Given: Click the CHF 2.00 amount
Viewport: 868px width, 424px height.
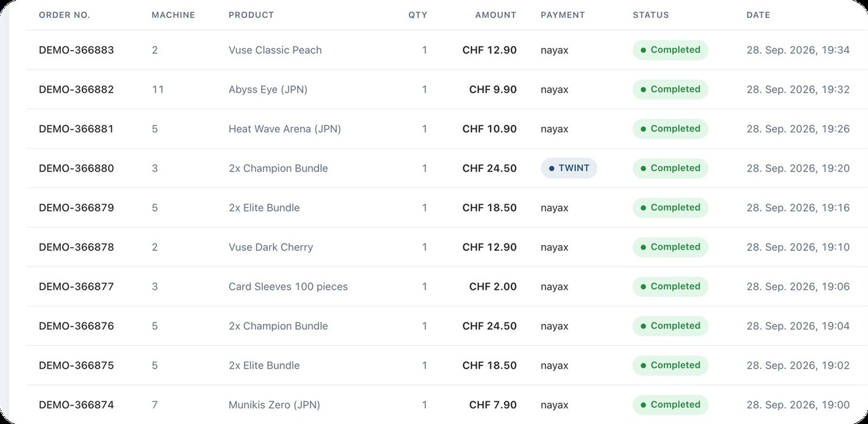Looking at the screenshot, I should pos(493,286).
